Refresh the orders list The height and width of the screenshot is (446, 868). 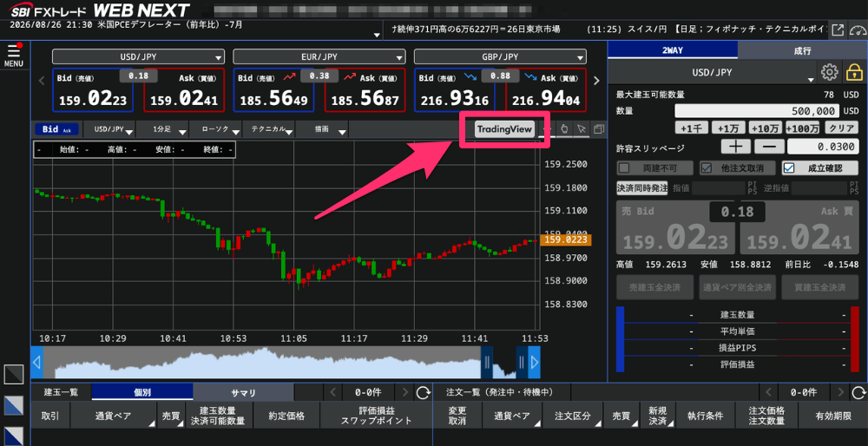point(858,393)
